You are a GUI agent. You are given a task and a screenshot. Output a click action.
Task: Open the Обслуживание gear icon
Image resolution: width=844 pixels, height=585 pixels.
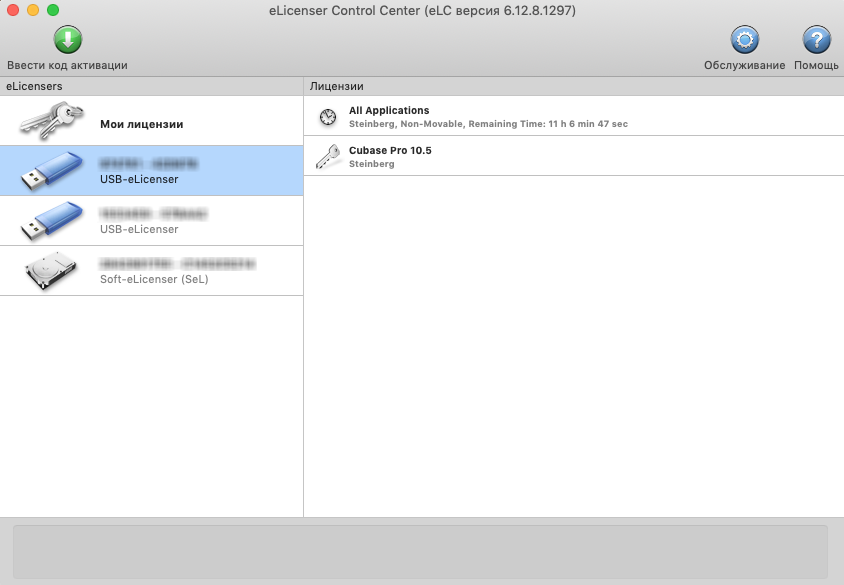[744, 40]
